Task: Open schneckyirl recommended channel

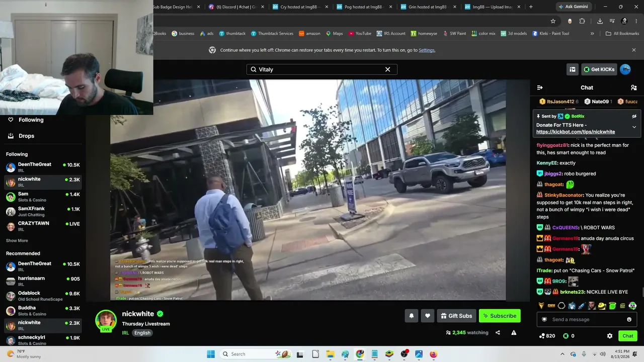Action: 43,340
